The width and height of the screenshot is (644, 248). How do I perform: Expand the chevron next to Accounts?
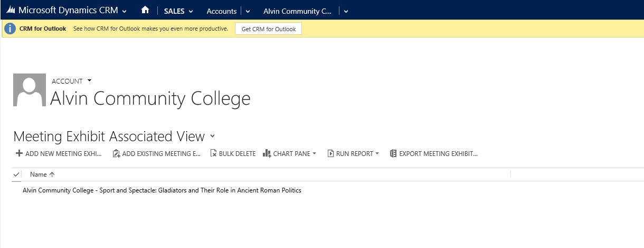[x=248, y=11]
